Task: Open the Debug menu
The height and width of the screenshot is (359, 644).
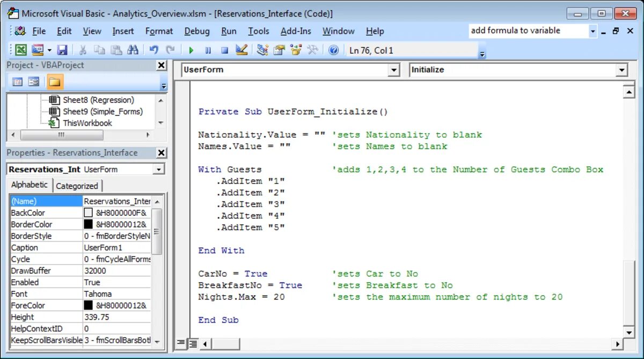Action: pos(197,31)
